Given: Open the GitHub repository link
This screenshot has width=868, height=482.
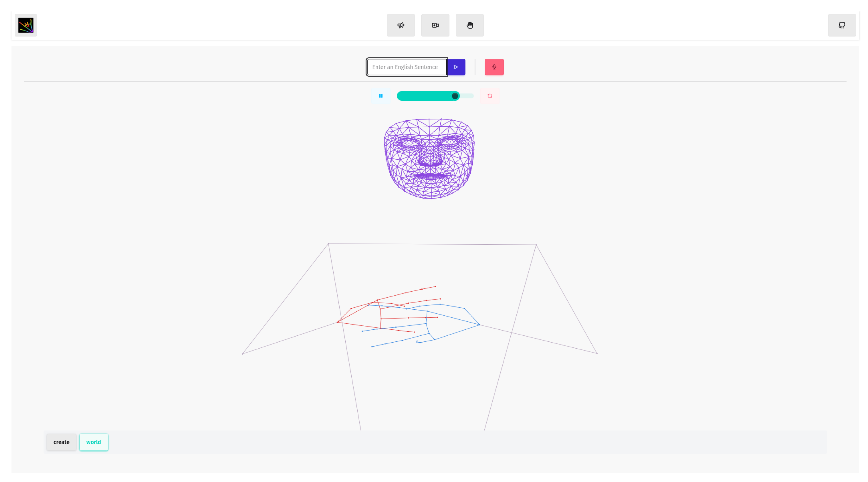Looking at the screenshot, I should coord(842,25).
